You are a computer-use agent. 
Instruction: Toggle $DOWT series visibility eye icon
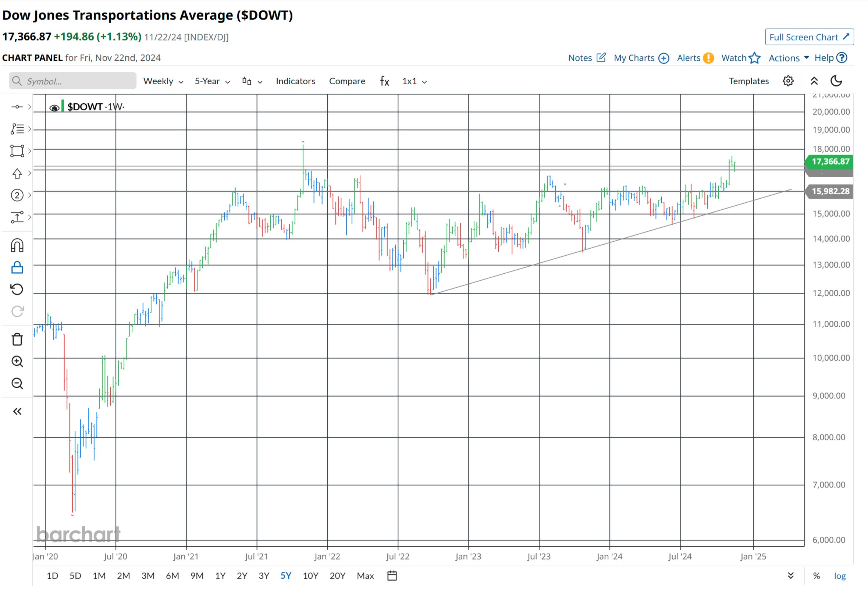[54, 108]
